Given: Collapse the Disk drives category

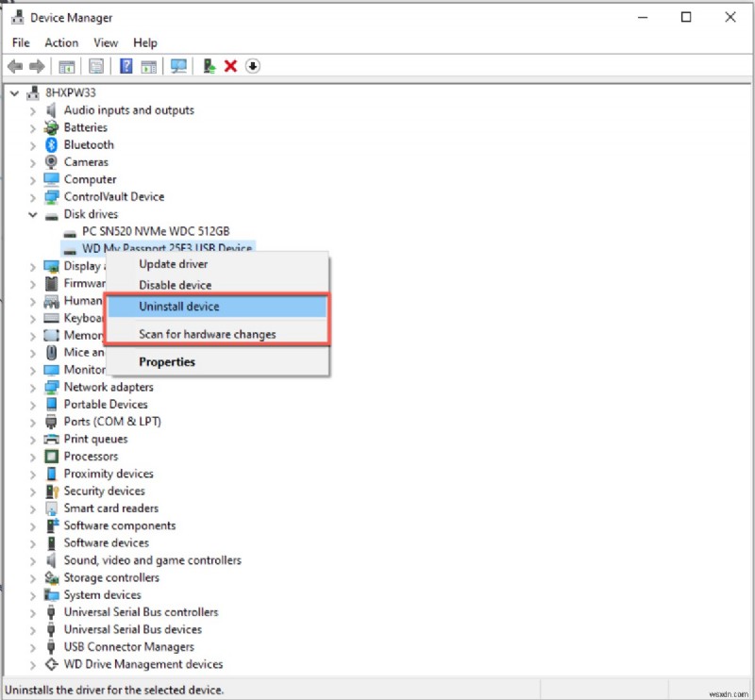Looking at the screenshot, I should coord(32,214).
